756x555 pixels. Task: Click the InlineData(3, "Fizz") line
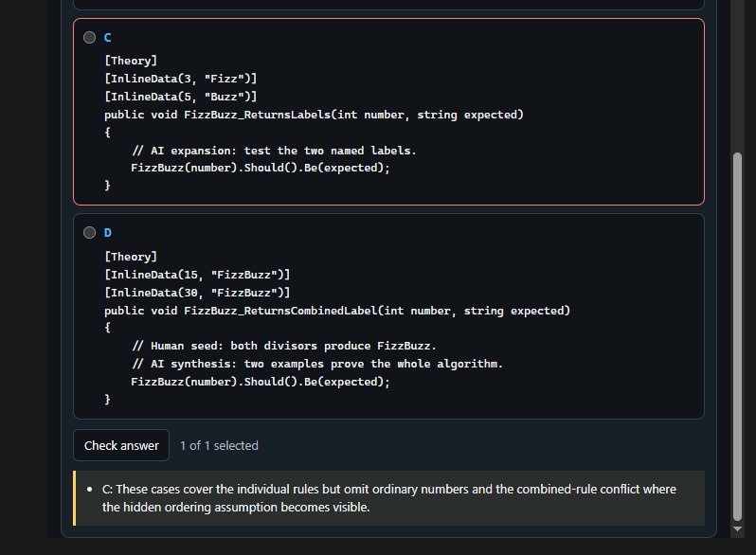tap(181, 79)
